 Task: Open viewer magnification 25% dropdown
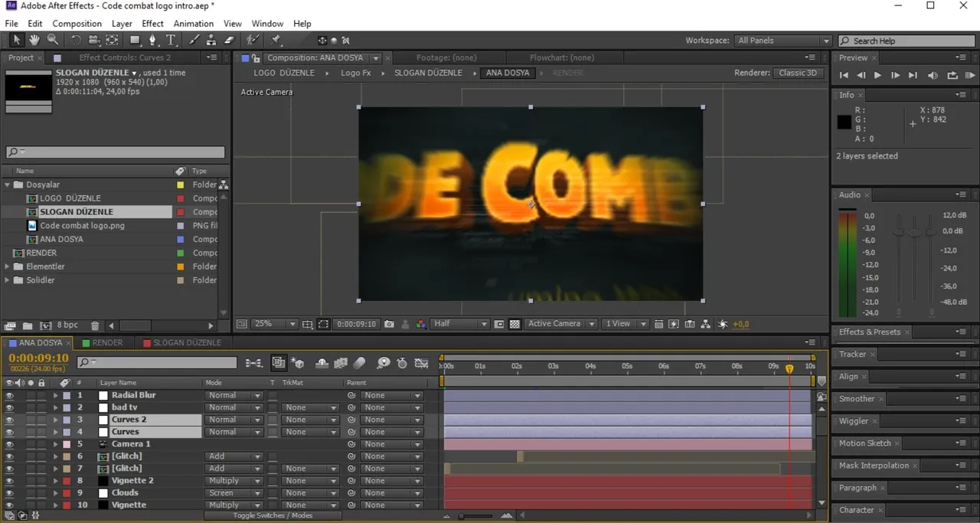click(275, 324)
